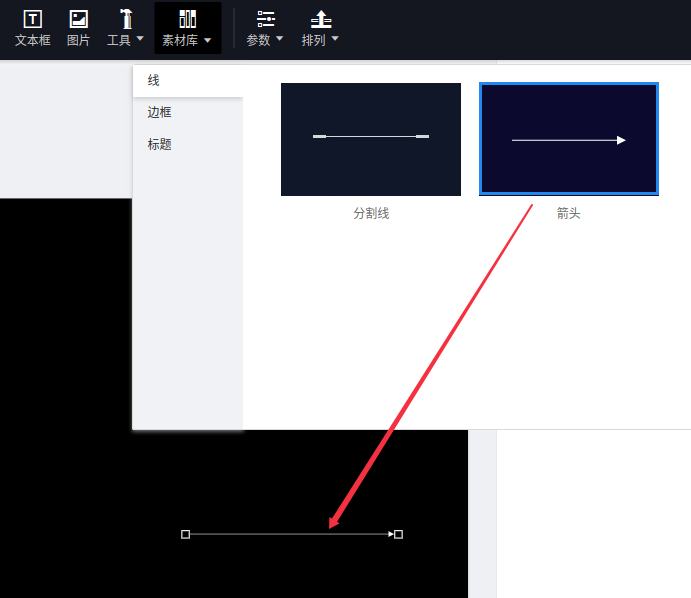The image size is (691, 598).
Task: Click the 图片 image insert icon
Action: pyautogui.click(x=78, y=19)
